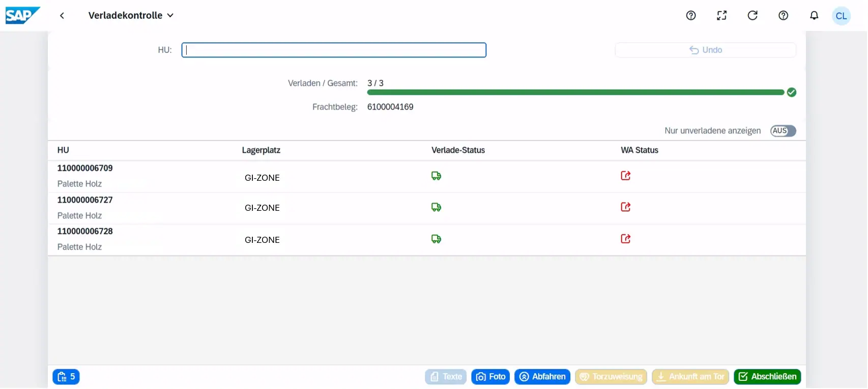This screenshot has height=389, width=868.
Task: Click the green loading progress bar
Action: coord(575,92)
